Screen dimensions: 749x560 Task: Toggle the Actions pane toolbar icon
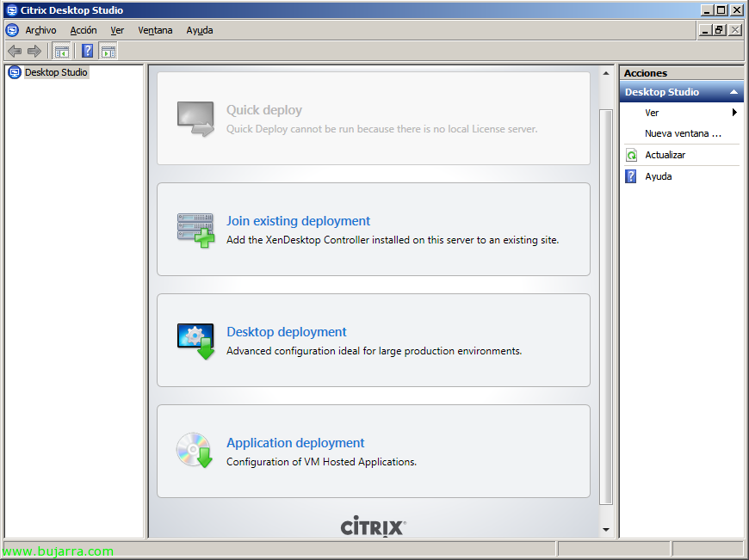[108, 51]
